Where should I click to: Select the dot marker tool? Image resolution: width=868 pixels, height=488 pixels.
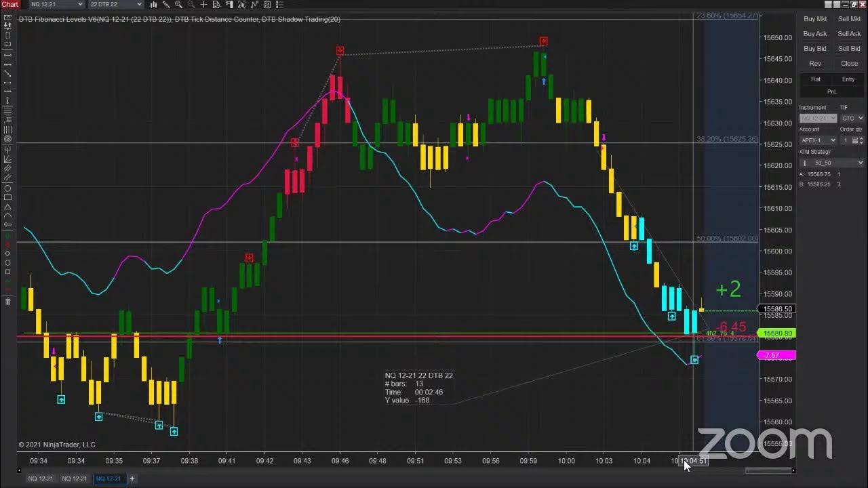click(7, 262)
